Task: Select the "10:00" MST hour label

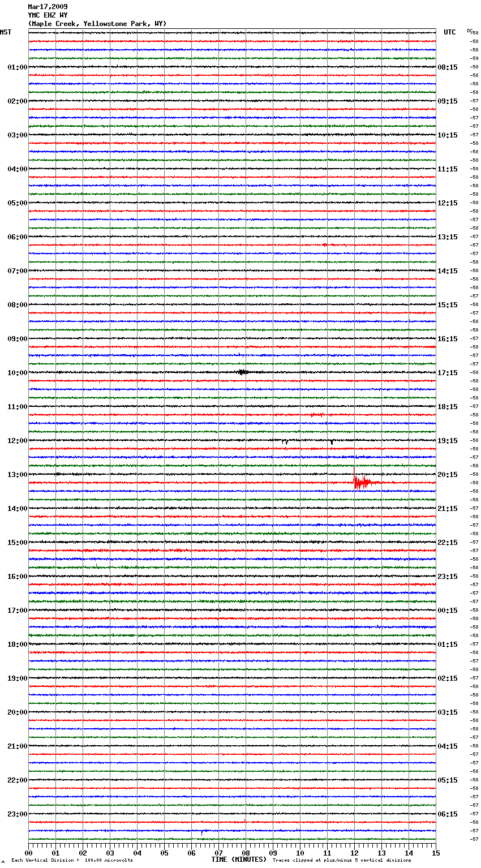Action: (18, 373)
